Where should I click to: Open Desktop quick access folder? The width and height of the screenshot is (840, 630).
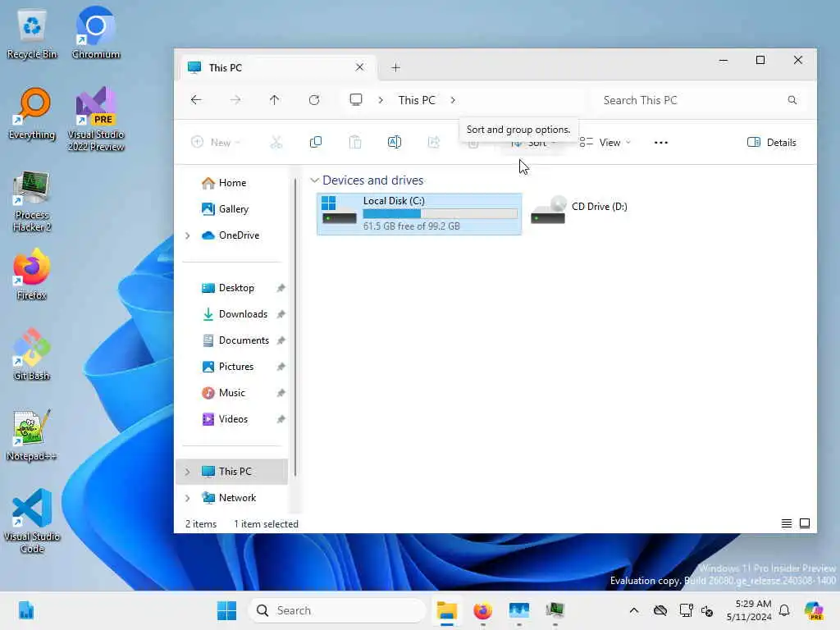(x=231, y=288)
